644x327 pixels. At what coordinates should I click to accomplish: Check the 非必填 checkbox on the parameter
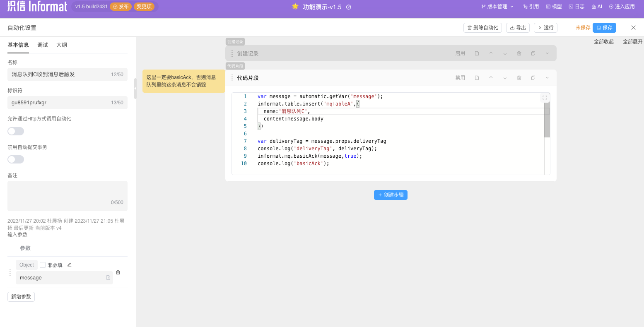[43, 264]
